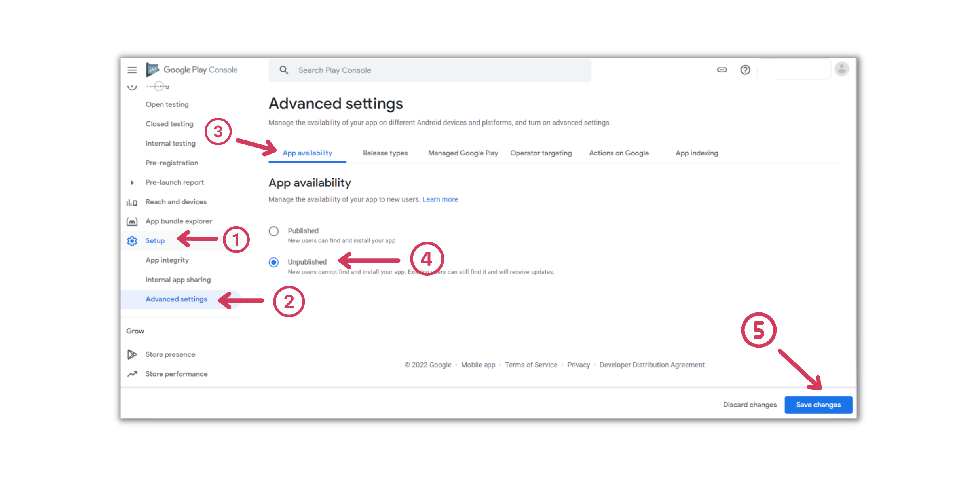Click the Store performance trend icon
Screen dimensions: 980x477
(x=132, y=373)
